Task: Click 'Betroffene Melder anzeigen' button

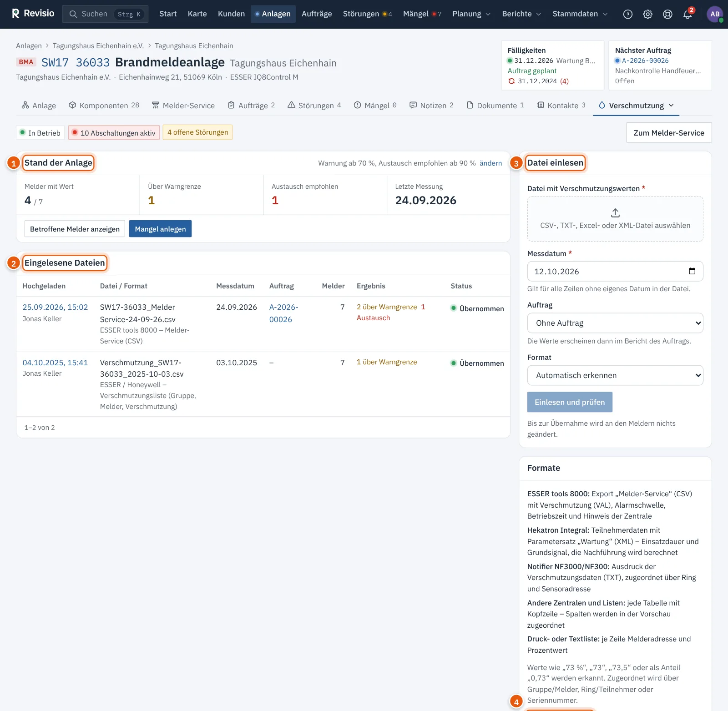Action: click(75, 229)
